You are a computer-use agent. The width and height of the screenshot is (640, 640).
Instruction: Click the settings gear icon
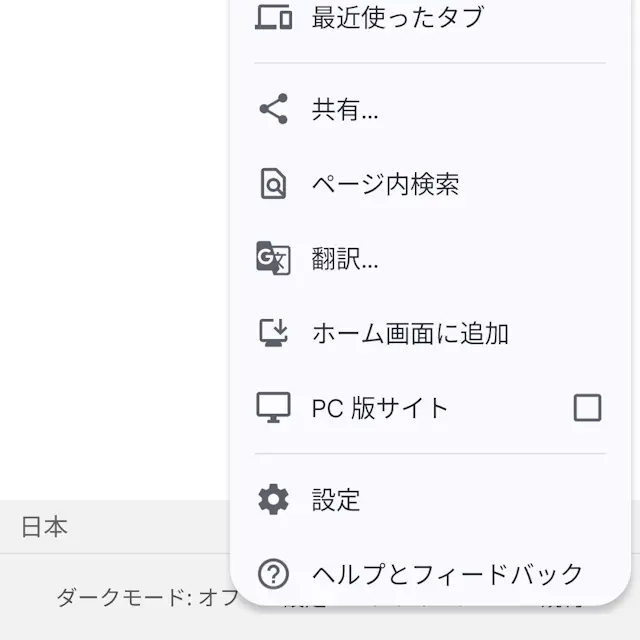(273, 499)
